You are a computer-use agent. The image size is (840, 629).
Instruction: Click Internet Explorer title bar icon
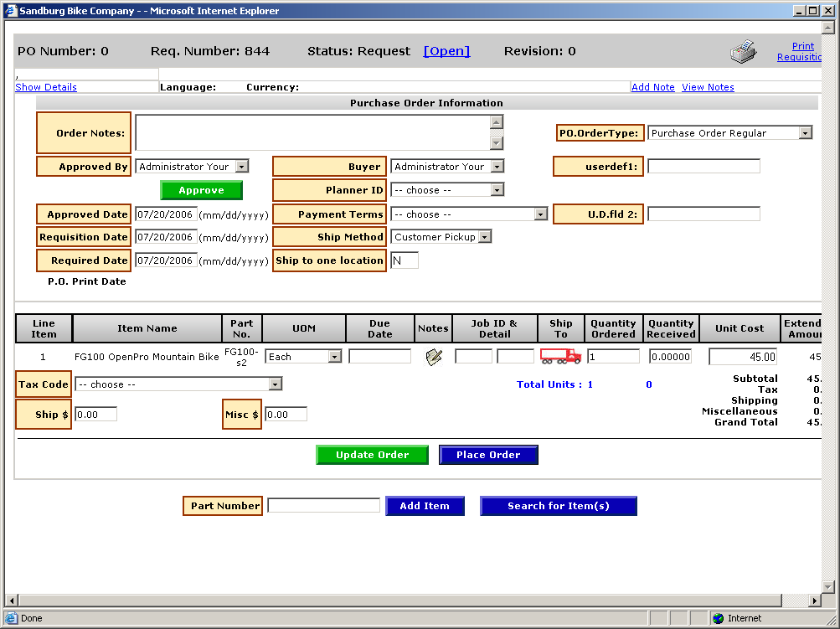[11, 11]
